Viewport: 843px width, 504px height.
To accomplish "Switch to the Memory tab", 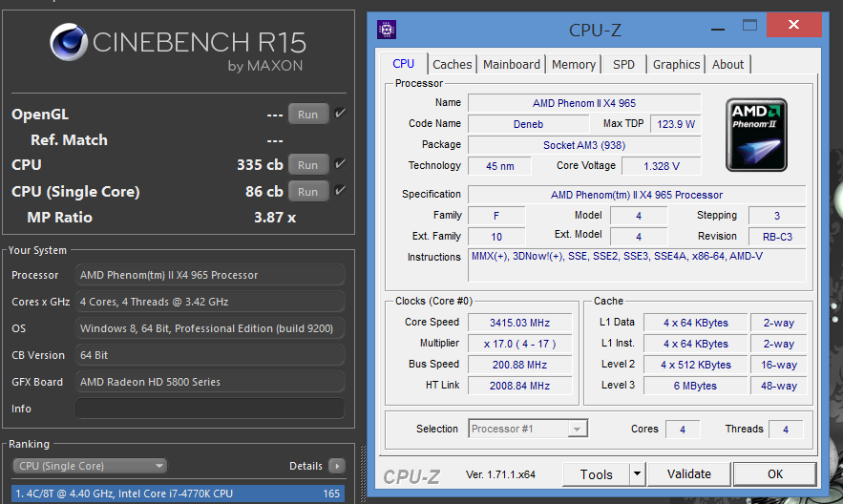I will click(574, 65).
